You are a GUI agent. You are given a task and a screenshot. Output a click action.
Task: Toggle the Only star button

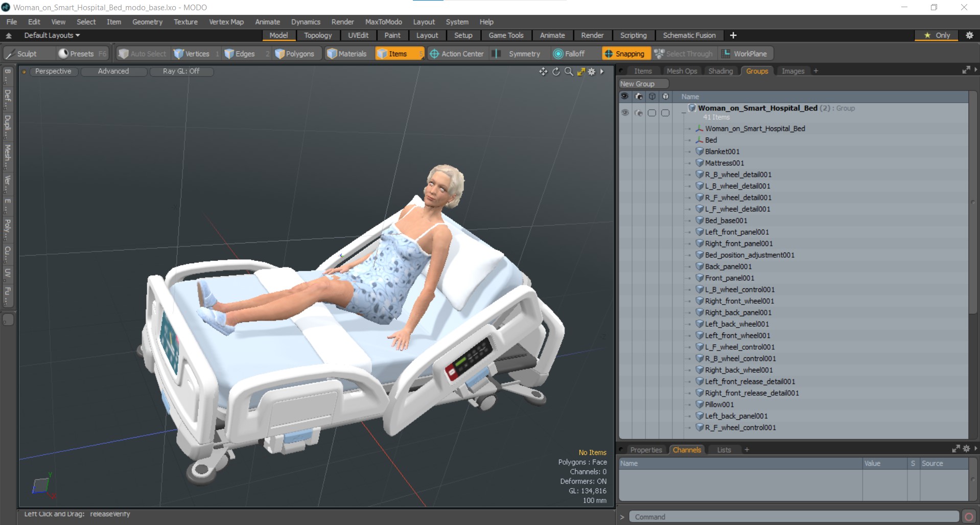pyautogui.click(x=937, y=35)
